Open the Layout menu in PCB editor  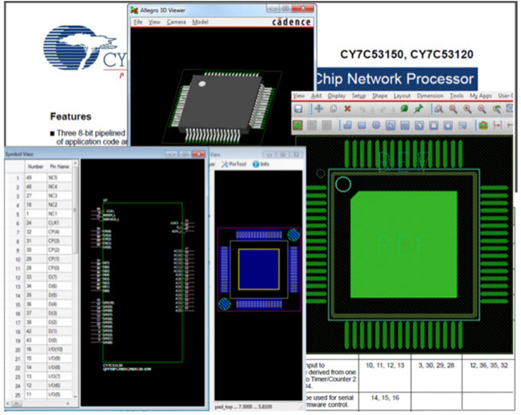[402, 96]
